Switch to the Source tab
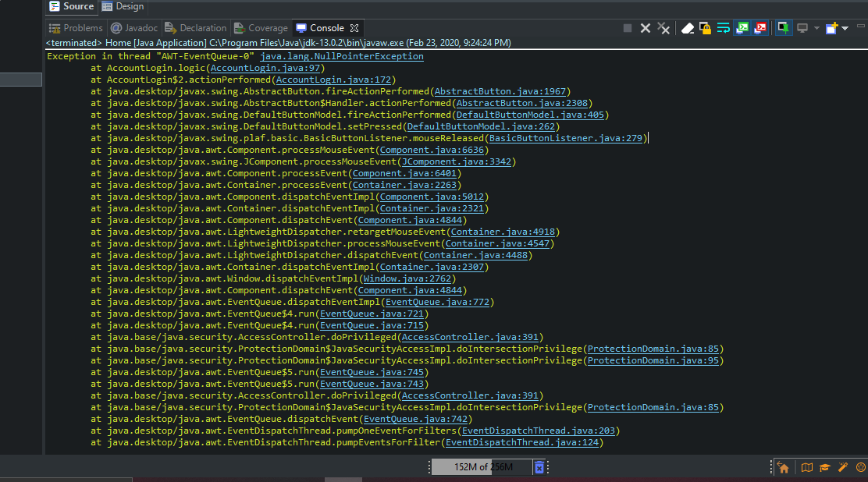The width and height of the screenshot is (868, 482). (x=71, y=7)
